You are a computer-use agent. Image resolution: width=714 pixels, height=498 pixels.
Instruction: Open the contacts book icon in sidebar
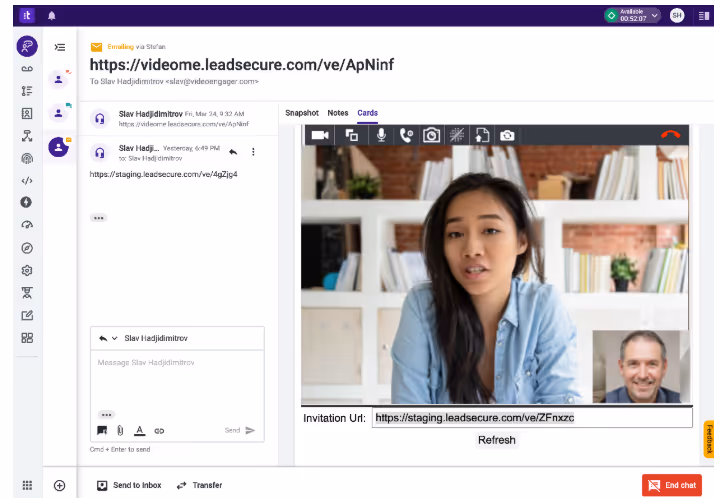27,113
